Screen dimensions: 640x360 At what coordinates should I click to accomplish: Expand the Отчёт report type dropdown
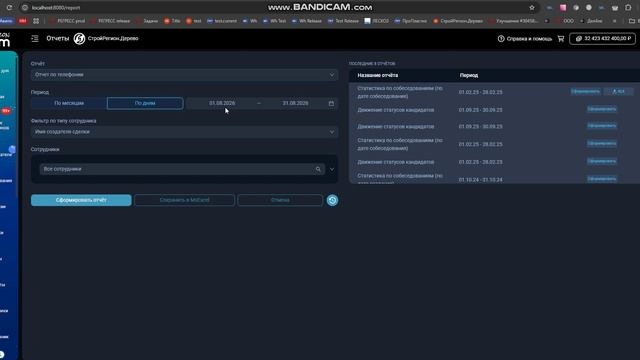184,75
